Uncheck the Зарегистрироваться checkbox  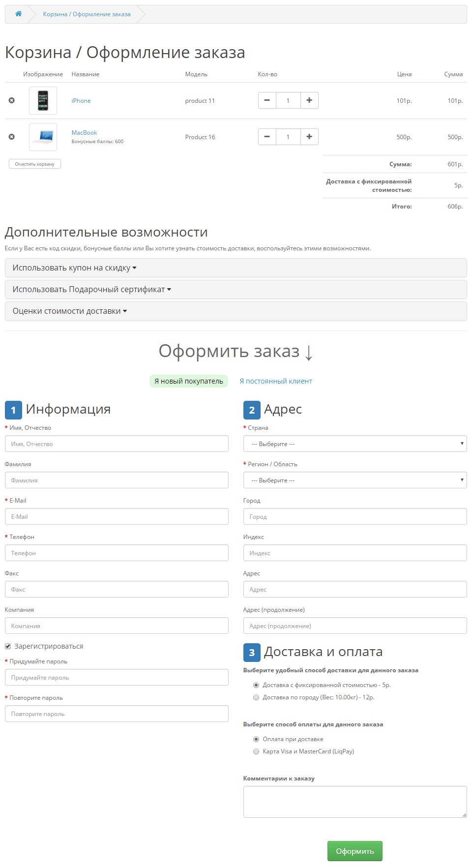(8, 646)
